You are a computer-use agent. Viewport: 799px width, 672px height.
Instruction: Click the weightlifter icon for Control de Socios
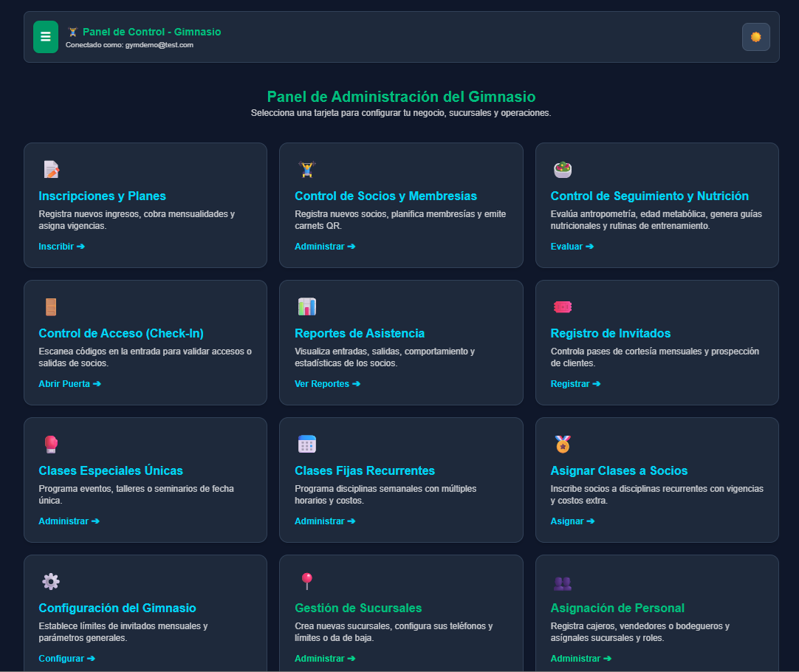(306, 169)
